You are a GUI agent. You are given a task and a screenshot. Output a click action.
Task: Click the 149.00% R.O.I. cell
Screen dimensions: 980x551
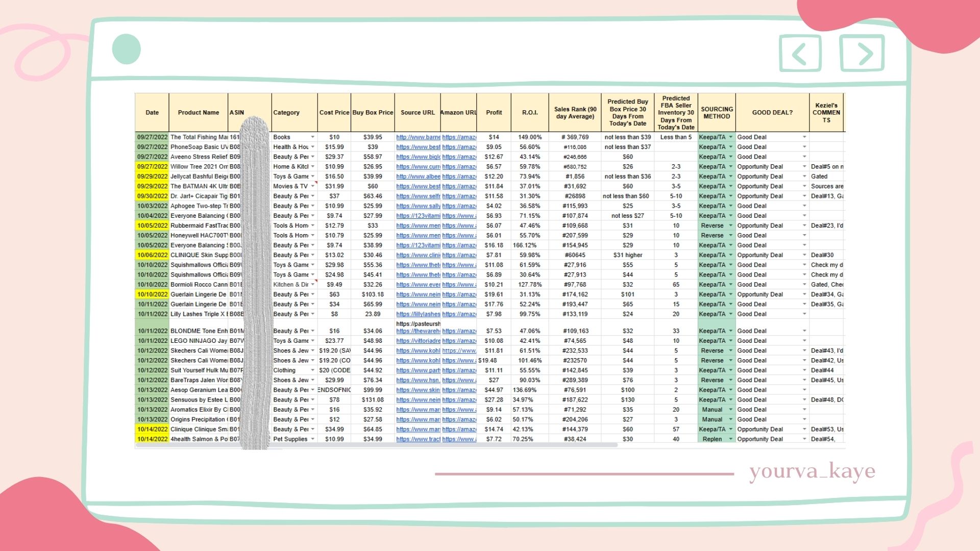(530, 137)
